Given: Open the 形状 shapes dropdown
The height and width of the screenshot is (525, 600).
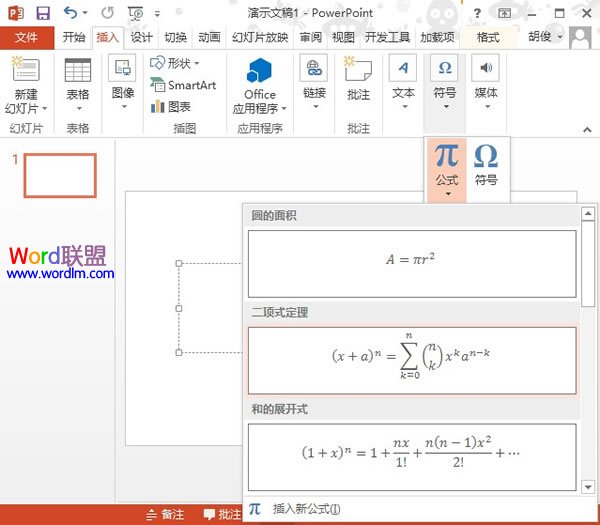Looking at the screenshot, I should (174, 63).
